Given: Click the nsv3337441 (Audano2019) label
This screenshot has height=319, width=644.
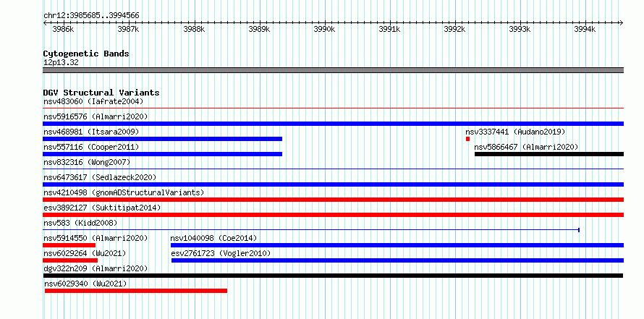Looking at the screenshot, I should (x=515, y=132).
